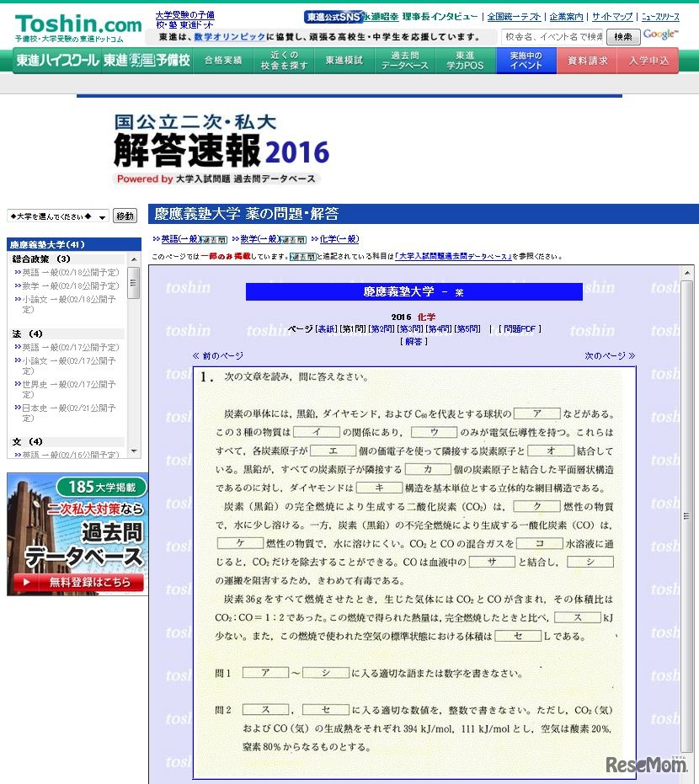Open the [解答] answers link
The image size is (699, 784).
(414, 340)
